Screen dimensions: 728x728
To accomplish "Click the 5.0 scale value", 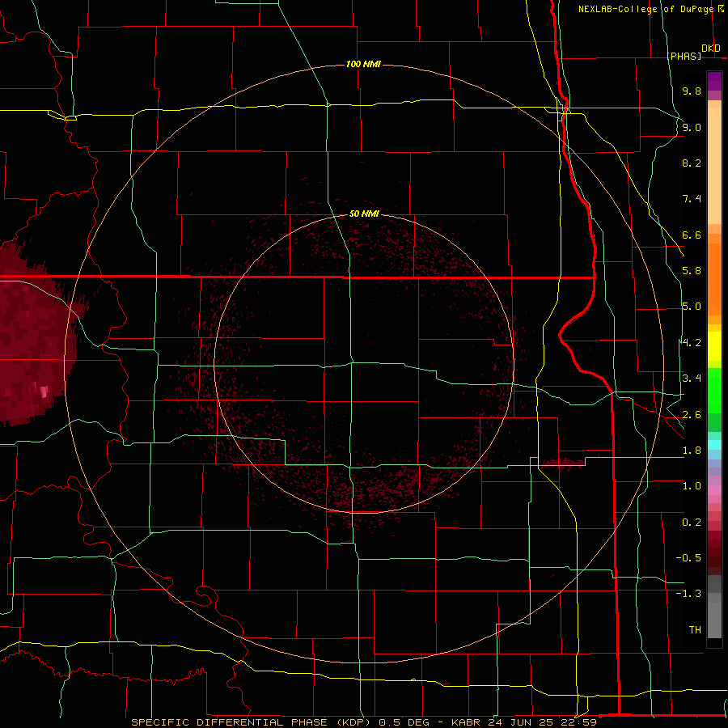I will coord(692,307).
